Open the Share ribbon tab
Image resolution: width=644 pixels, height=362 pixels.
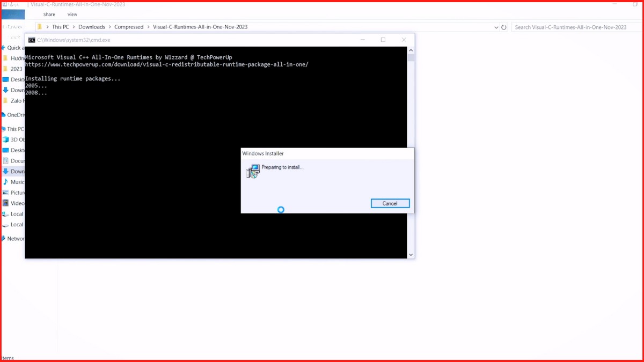pos(49,14)
